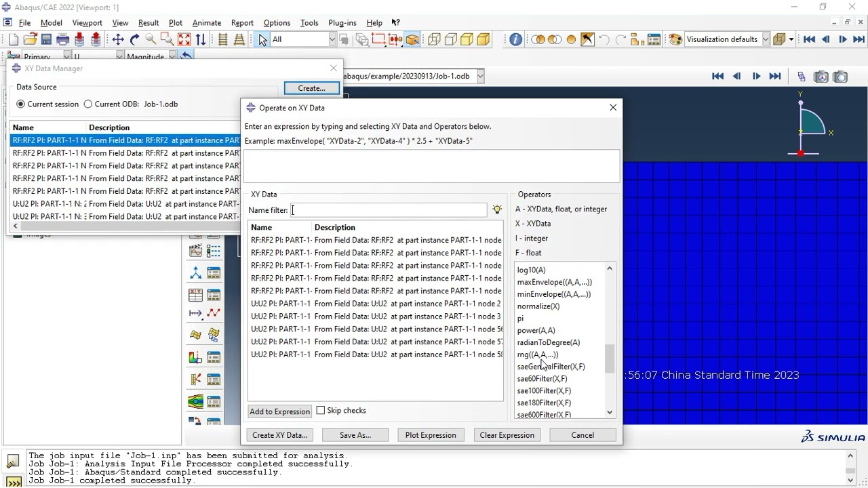Click the Open file folder icon

(x=30, y=39)
